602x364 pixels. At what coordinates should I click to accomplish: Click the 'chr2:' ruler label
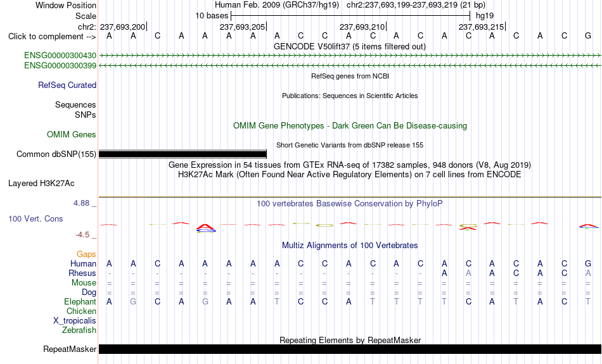click(x=87, y=27)
